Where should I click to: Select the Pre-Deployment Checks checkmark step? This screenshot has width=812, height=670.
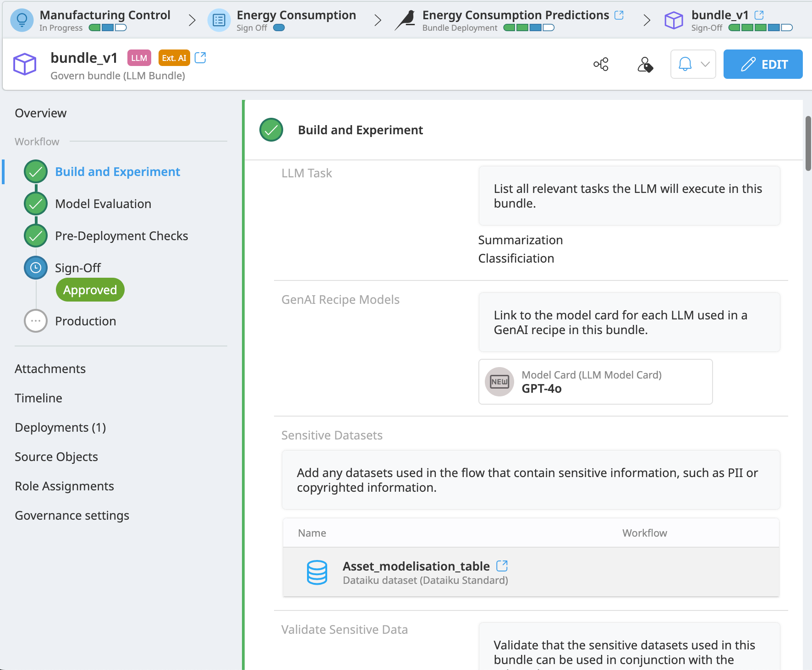(x=36, y=236)
